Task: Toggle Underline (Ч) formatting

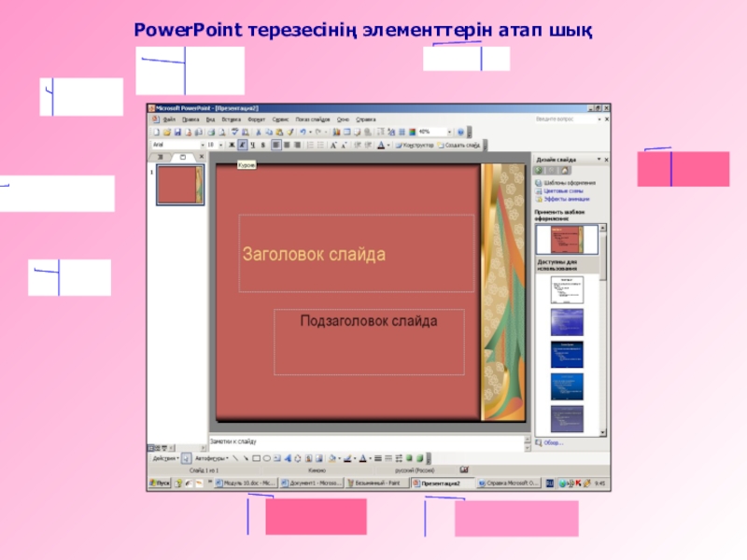Action: 252,146
